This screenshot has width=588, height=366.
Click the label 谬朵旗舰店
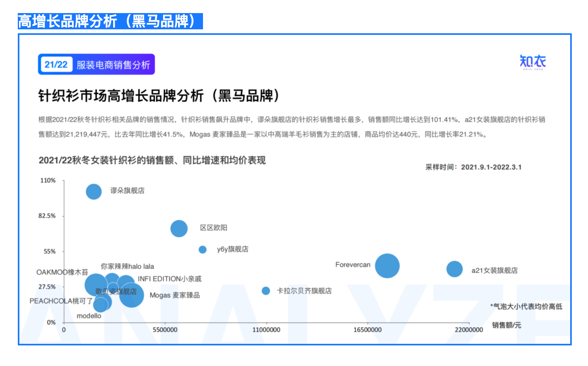(x=127, y=191)
